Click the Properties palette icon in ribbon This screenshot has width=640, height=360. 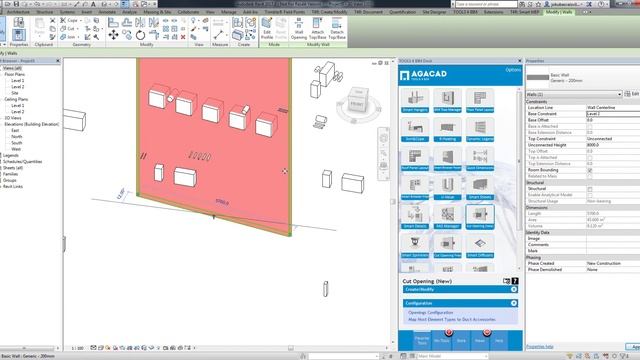(x=18, y=35)
